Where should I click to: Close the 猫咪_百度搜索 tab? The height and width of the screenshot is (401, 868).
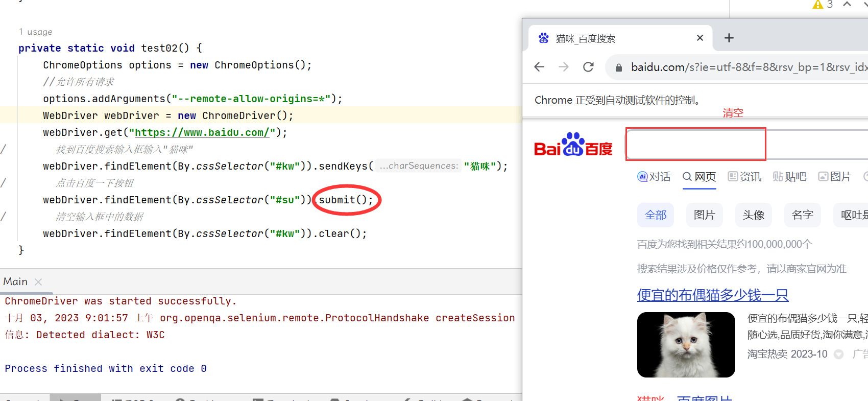point(700,38)
